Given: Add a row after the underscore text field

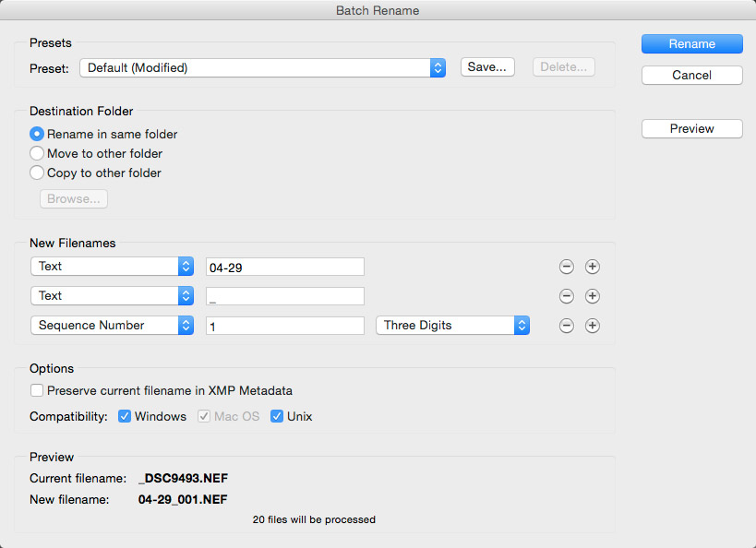Looking at the screenshot, I should click(592, 296).
